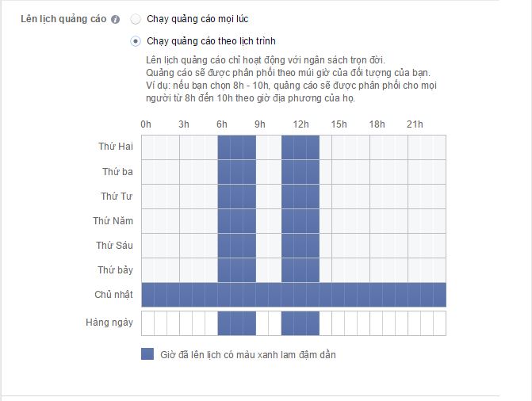Select the 0h cell in Thứ Hai row
Viewport: 532px width, 401px height.
pyautogui.click(x=147, y=147)
